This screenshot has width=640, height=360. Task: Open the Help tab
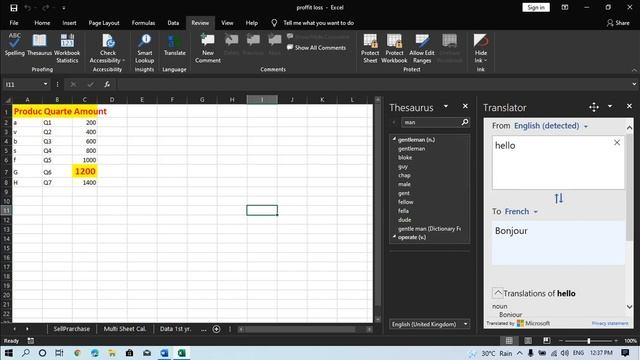(251, 23)
